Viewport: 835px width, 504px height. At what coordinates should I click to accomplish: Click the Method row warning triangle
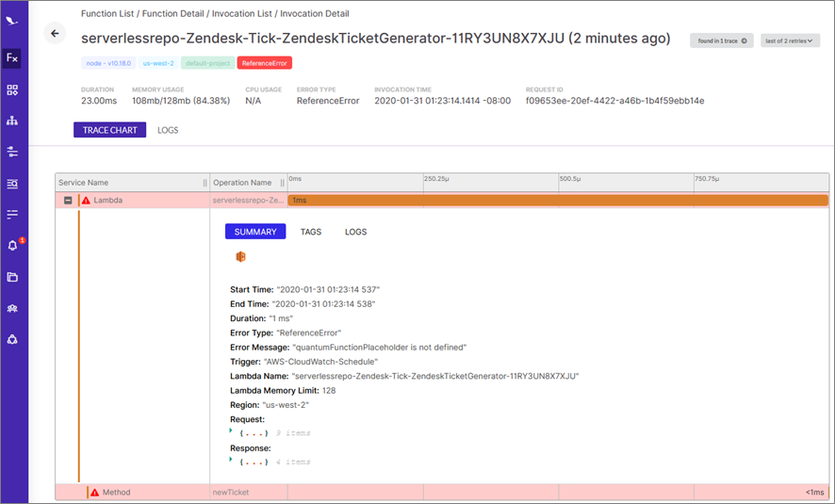[95, 493]
